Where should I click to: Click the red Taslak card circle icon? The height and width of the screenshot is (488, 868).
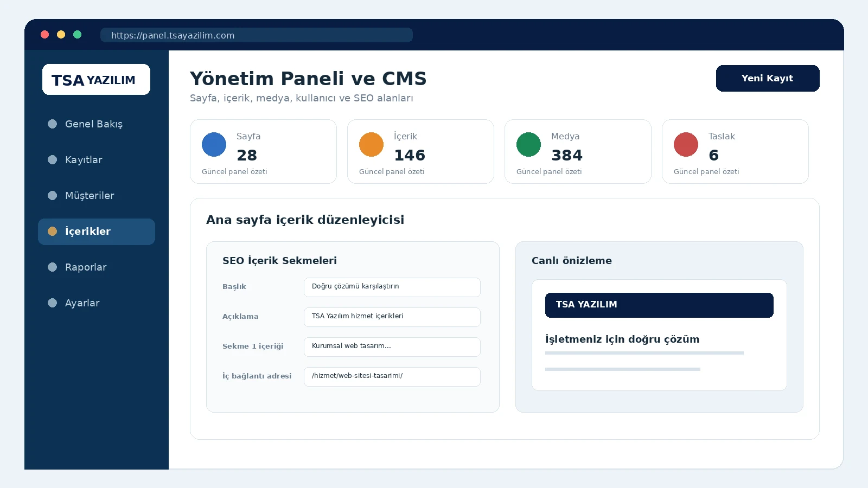(x=686, y=144)
